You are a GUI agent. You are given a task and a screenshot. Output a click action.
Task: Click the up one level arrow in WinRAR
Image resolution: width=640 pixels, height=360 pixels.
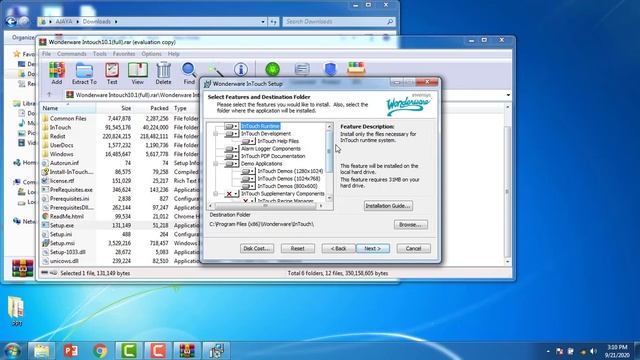[x=49, y=95]
